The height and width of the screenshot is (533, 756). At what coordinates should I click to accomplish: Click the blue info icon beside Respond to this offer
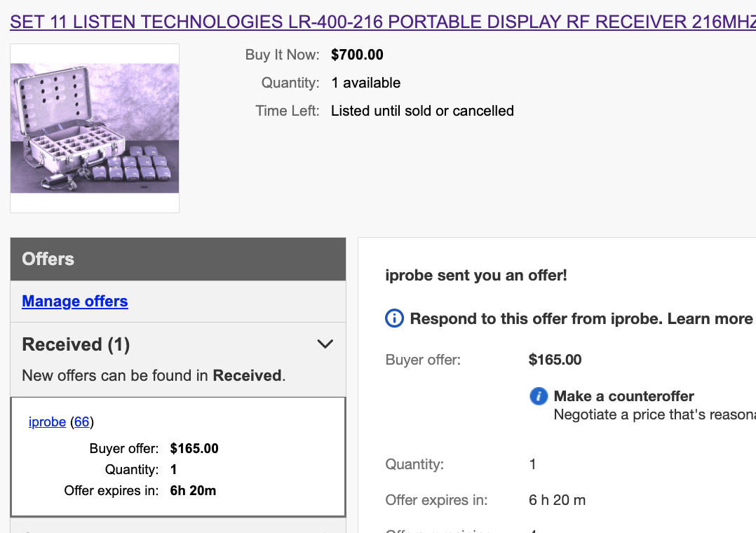click(395, 319)
